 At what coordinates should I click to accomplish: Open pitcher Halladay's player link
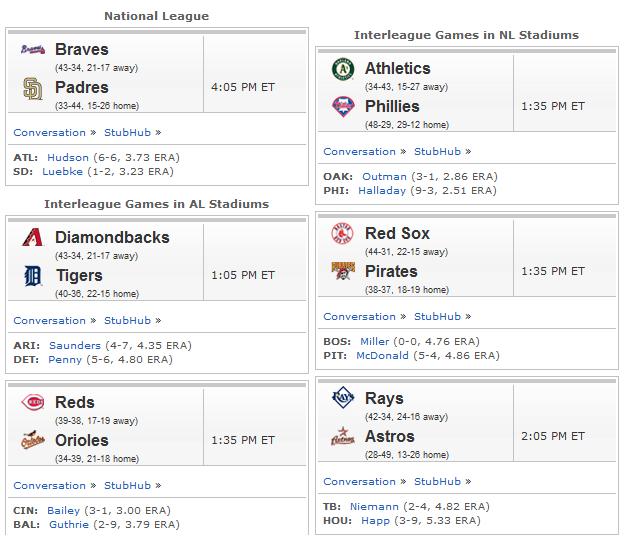coord(382,190)
